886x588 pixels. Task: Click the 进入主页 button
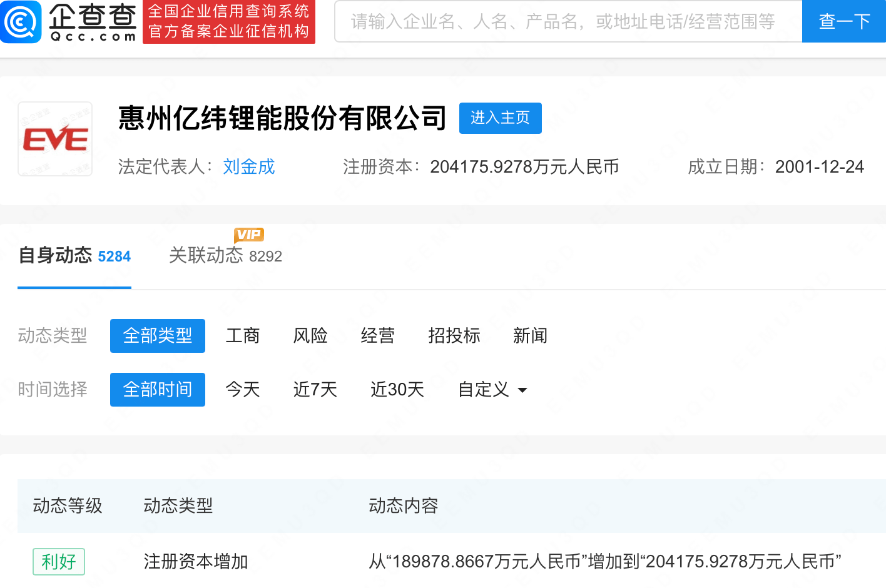coord(500,118)
